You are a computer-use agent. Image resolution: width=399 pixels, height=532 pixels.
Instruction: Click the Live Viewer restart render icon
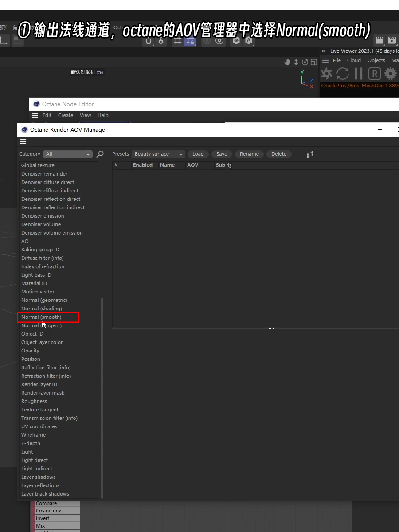click(342, 74)
